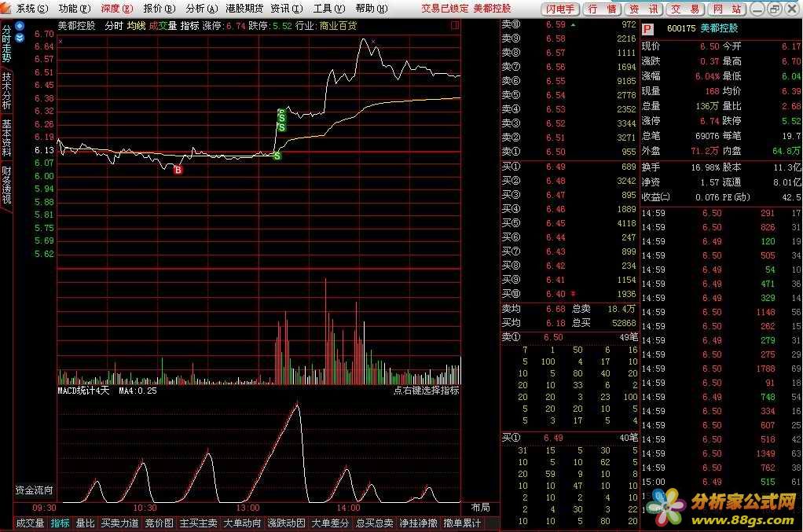Minimize the window with the minimize button

coord(759,9)
